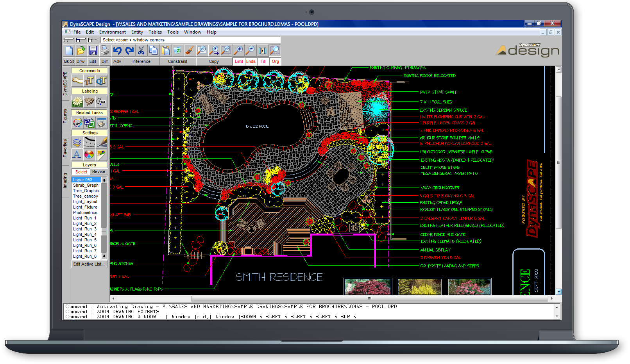This screenshot has height=364, width=630.
Task: Select the large TT text command icon
Action: (x=89, y=81)
